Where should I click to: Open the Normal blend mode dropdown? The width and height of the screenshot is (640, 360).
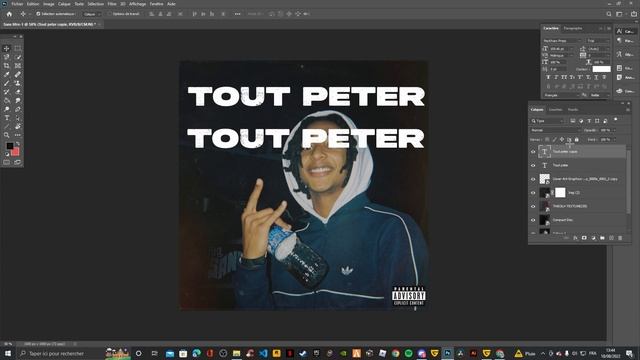[x=555, y=130]
